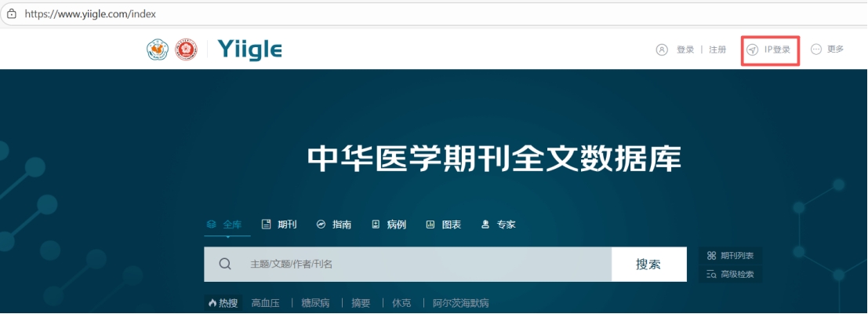Screen dimensions: 868x314
Task: Open the 期刊列表 journal list
Action: click(x=729, y=256)
